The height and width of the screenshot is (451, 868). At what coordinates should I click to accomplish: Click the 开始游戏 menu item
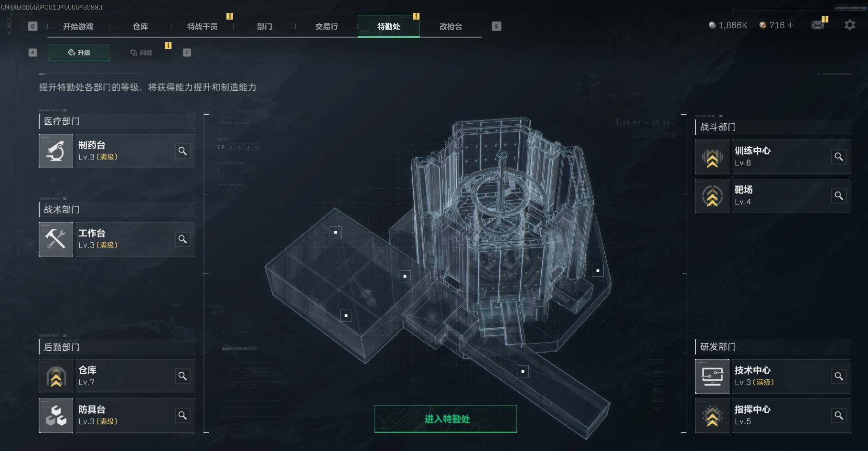click(78, 26)
